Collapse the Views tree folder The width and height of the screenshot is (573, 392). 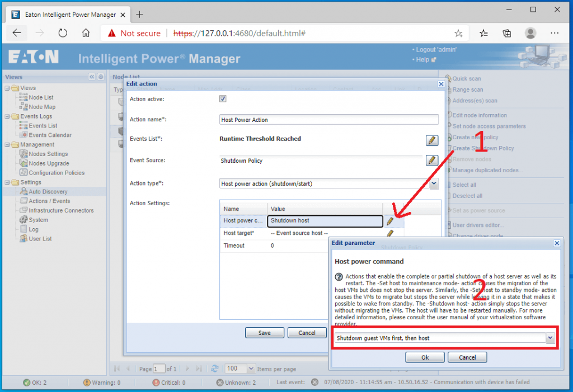(7, 88)
